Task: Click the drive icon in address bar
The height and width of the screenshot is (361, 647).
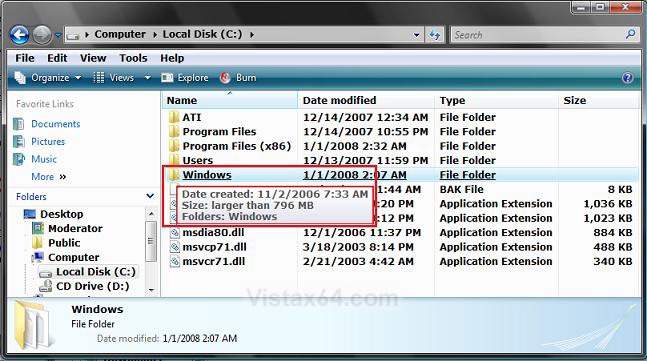Action: [73, 36]
